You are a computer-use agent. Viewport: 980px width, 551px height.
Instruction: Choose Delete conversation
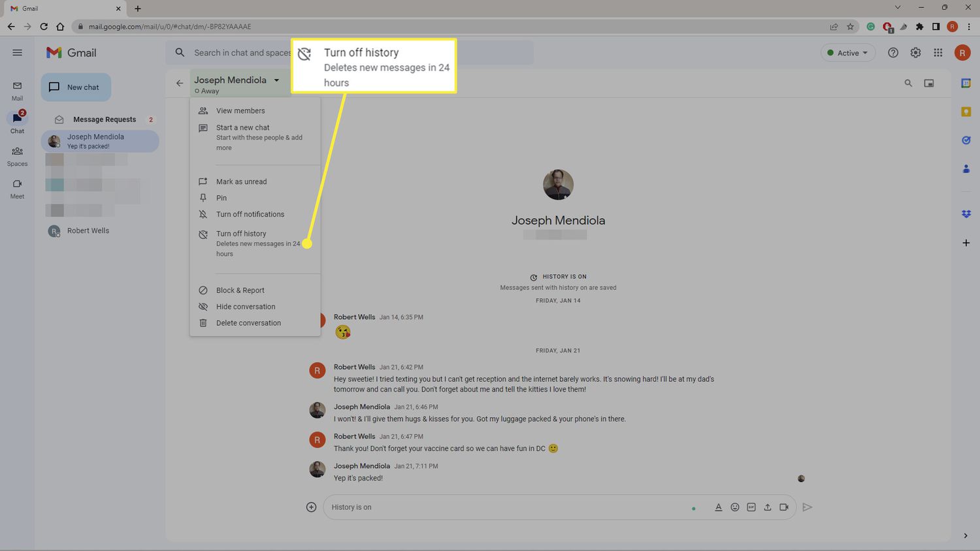tap(255, 323)
